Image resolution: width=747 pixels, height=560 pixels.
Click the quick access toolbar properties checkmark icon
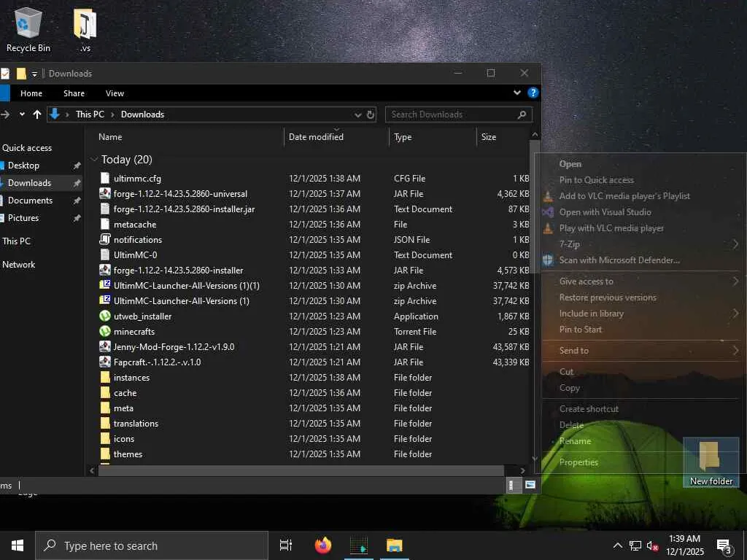5,74
